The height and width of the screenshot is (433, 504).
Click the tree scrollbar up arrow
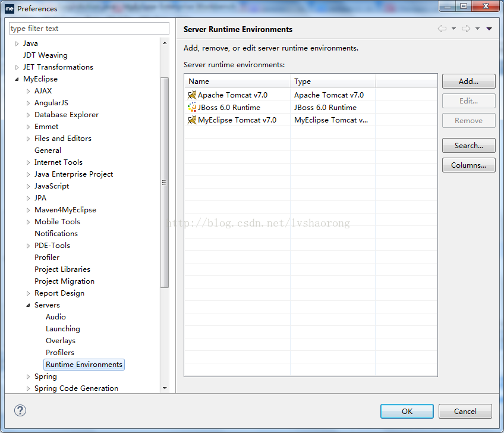[x=165, y=43]
